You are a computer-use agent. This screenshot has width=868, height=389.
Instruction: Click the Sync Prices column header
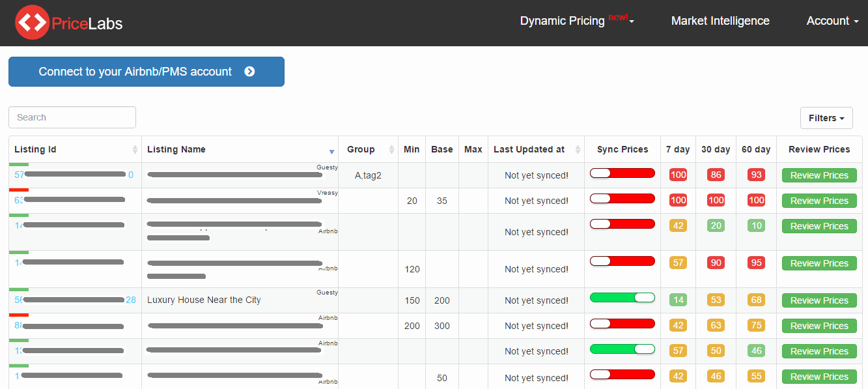click(x=623, y=149)
